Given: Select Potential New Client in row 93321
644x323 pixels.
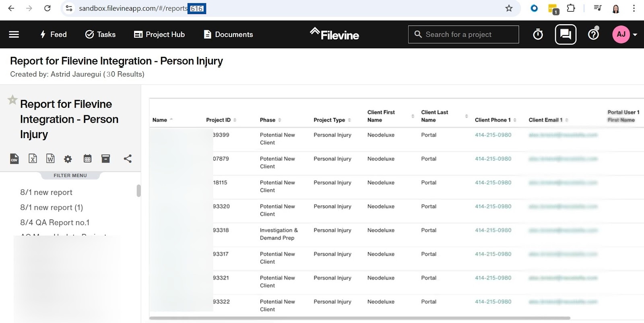Looking at the screenshot, I should pos(277,282).
